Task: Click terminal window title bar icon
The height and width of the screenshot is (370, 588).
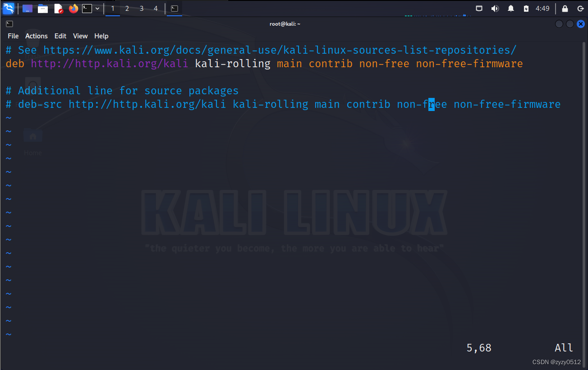Action: tap(9, 24)
